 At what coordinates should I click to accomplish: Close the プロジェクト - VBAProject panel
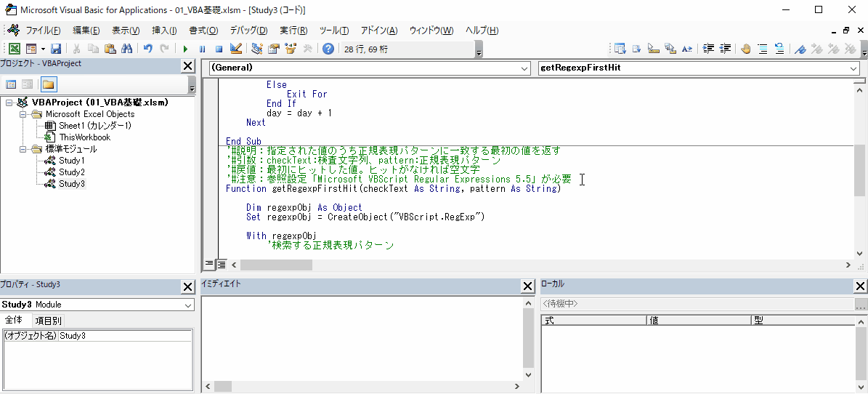tap(188, 66)
